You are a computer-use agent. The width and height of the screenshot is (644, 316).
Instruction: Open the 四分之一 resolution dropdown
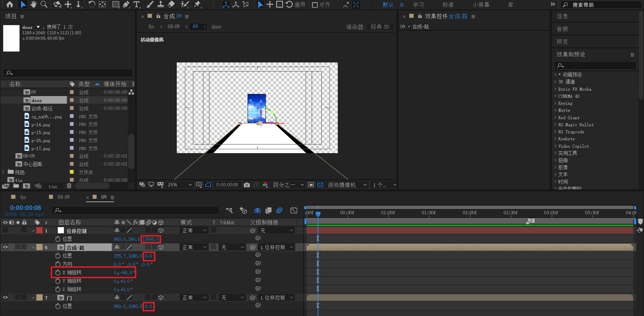pos(288,185)
